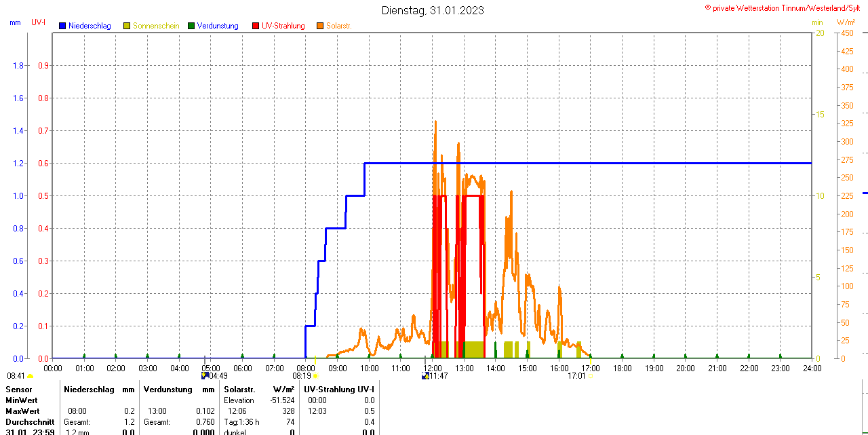Click the 17:00 time axis label
Screen dimensions: 868x435
(x=591, y=368)
